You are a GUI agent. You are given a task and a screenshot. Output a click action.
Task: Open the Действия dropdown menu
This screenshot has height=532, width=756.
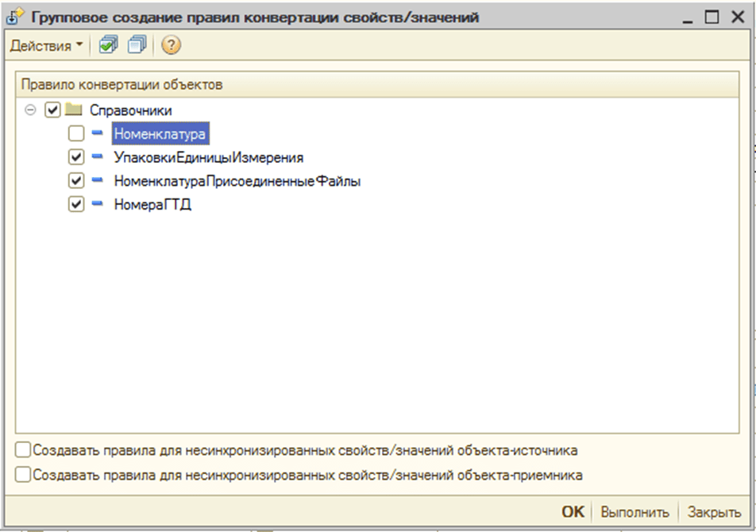coord(45,46)
